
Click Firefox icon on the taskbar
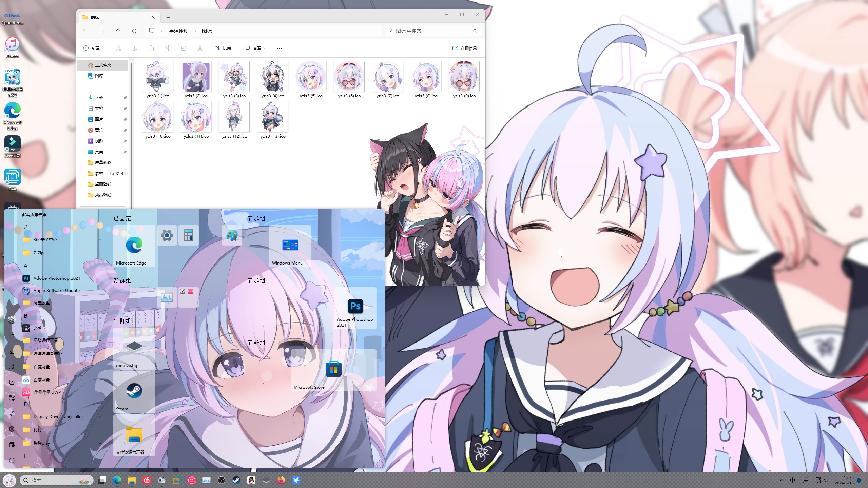pos(281,480)
